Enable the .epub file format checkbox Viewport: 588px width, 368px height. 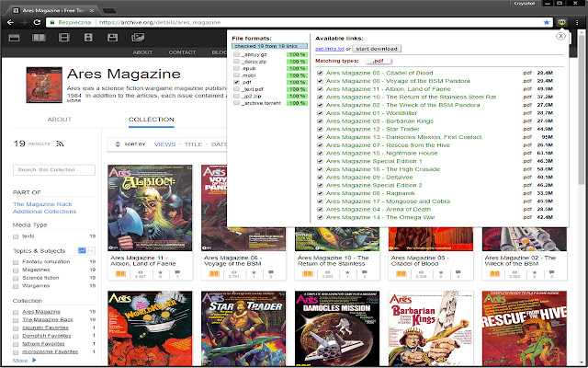pyautogui.click(x=237, y=68)
